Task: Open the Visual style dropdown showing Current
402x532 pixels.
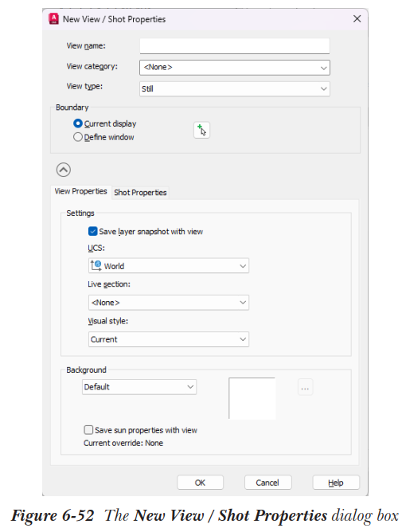Action: (169, 339)
